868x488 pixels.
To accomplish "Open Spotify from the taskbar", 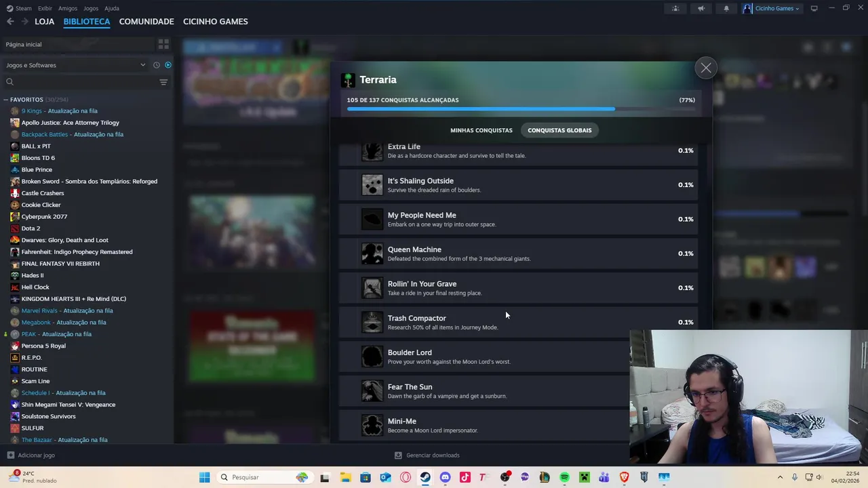I will 564,477.
